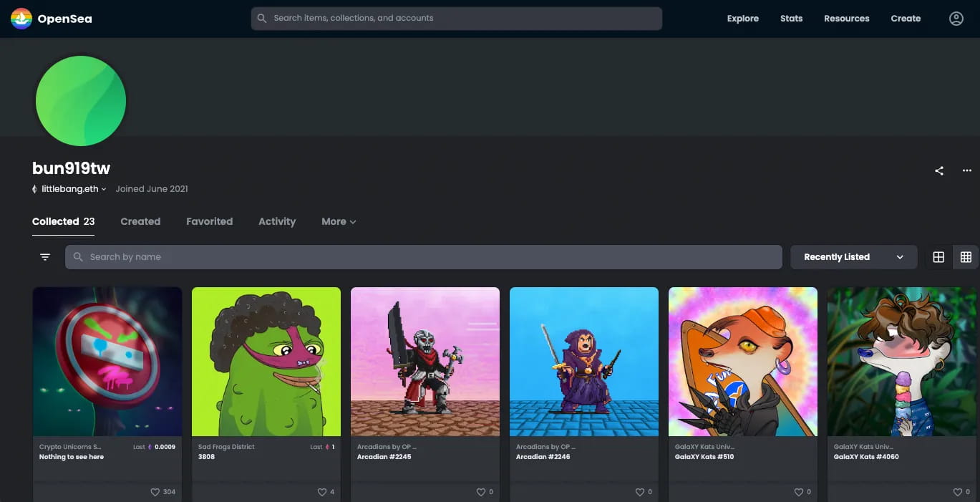
Task: Open the three-dot more options menu
Action: tap(967, 170)
